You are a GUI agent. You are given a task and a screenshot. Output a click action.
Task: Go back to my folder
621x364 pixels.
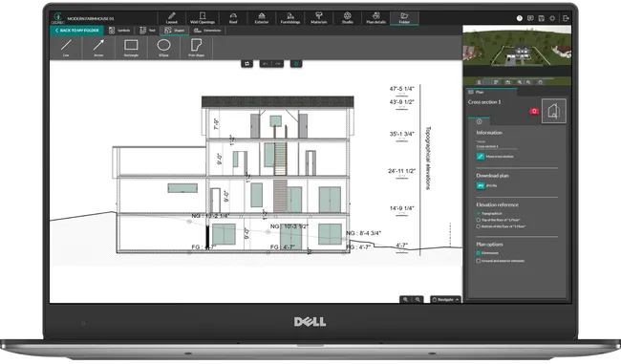tap(76, 31)
